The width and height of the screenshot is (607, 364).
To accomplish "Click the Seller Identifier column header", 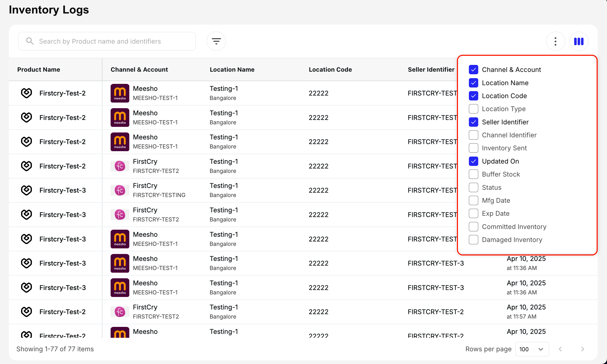I will coord(431,70).
